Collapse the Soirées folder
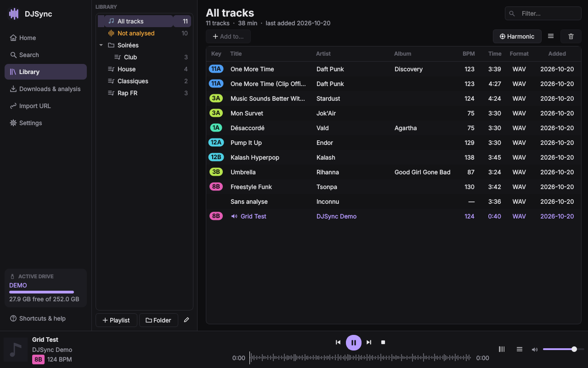Viewport: 588px width, 368px height. pos(101,45)
